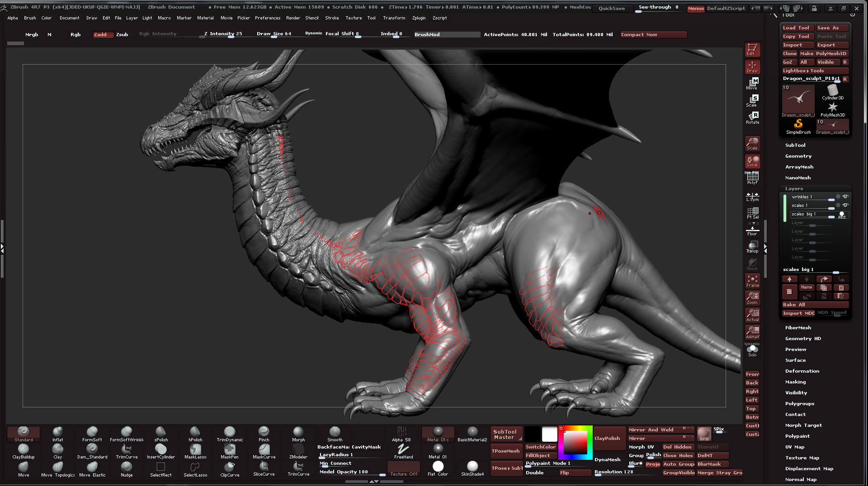This screenshot has width=868, height=486.
Task: Activate the Rotate transform mode
Action: pos(753,118)
